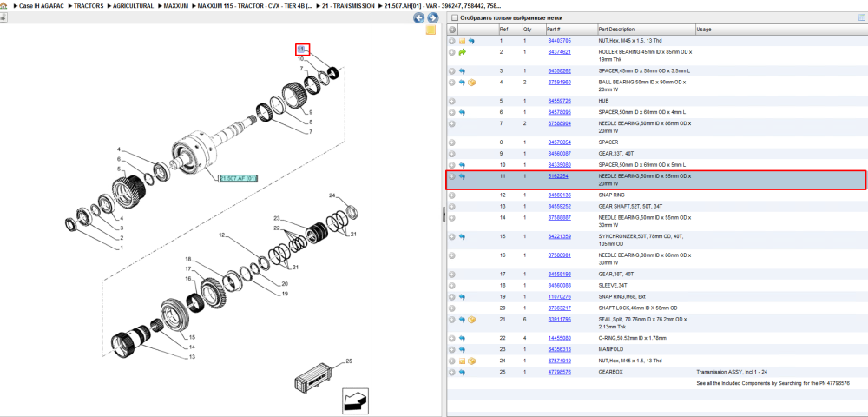Click the green arrow icon on row Ref 2
Image resolution: width=868 pixels, height=417 pixels.
click(462, 52)
